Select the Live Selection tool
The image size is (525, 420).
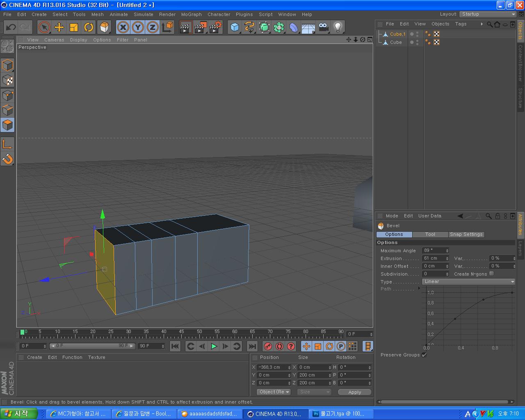click(x=44, y=27)
